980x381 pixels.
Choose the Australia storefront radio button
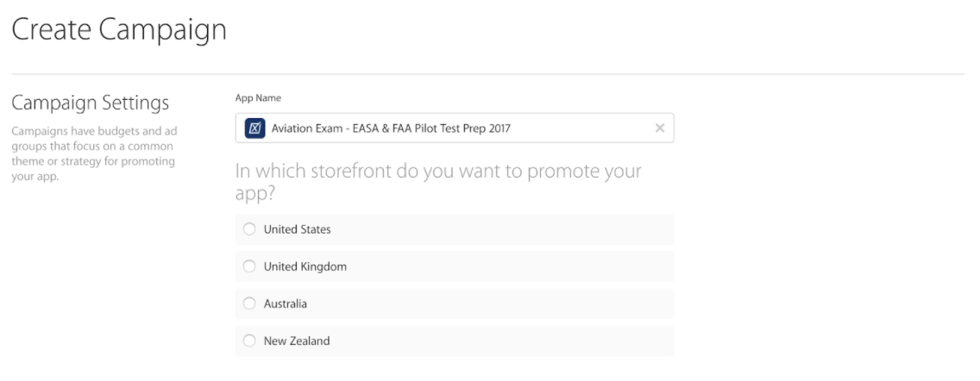click(249, 303)
